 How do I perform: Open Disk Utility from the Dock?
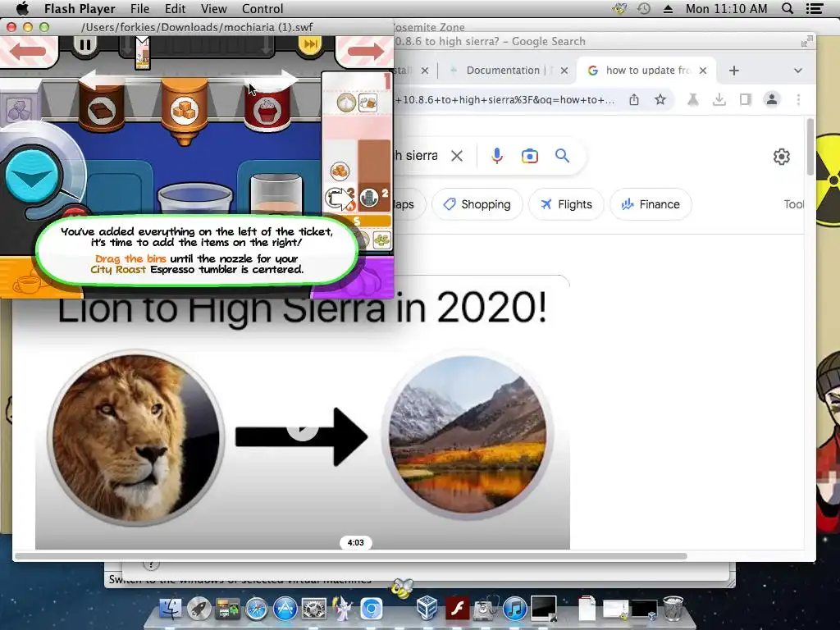[x=486, y=609]
